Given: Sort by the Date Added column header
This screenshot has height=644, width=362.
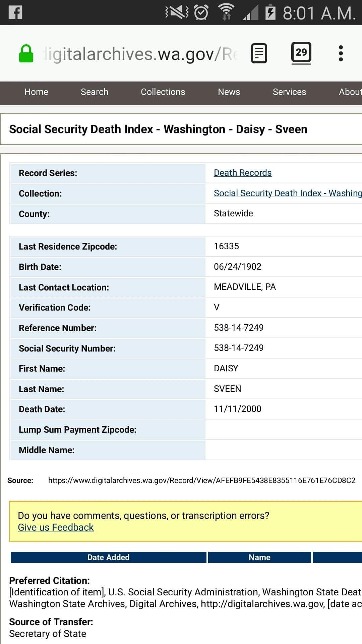Looking at the screenshot, I should tap(108, 557).
